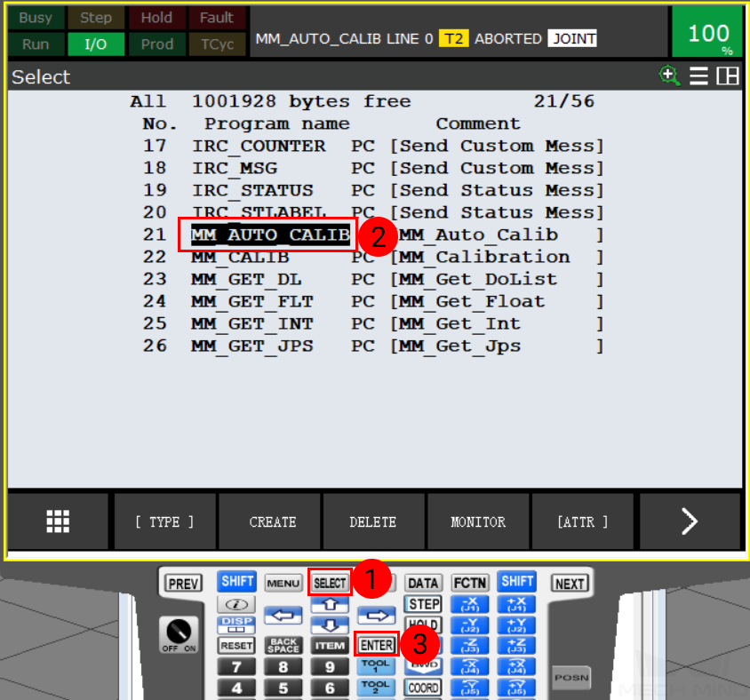750x700 pixels.
Task: Click the TOOL 1 key
Action: coord(376,666)
